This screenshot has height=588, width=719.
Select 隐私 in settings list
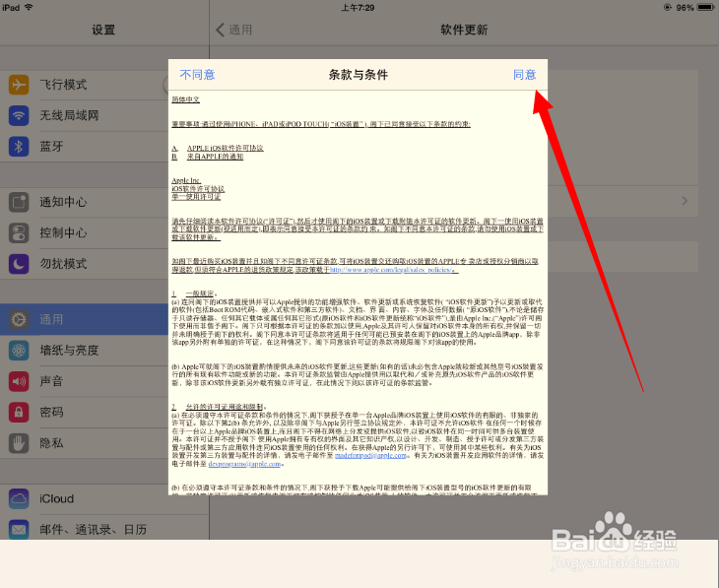coord(84,443)
